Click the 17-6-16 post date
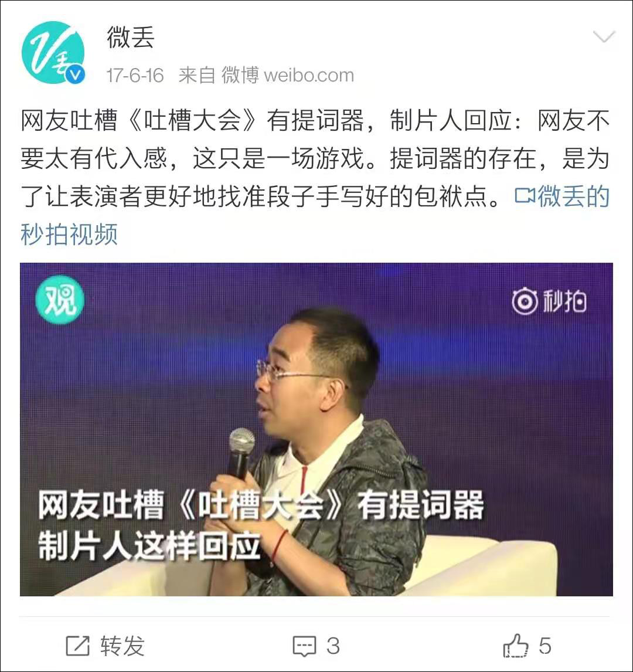 click(x=135, y=76)
